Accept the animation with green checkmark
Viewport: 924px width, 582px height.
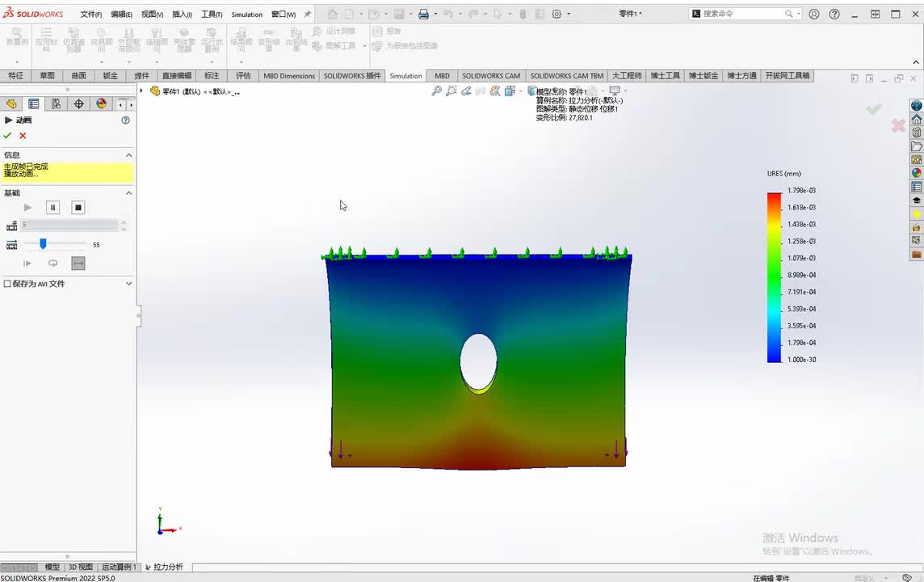[x=7, y=136]
